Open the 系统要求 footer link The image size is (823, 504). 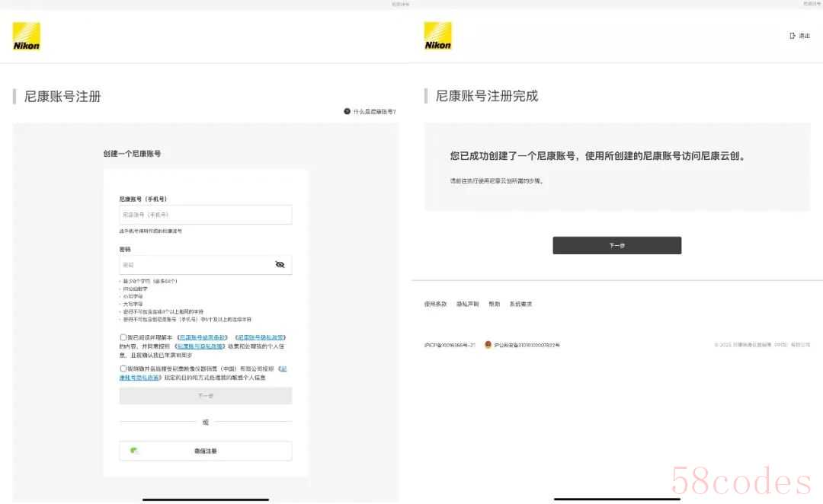[520, 304]
